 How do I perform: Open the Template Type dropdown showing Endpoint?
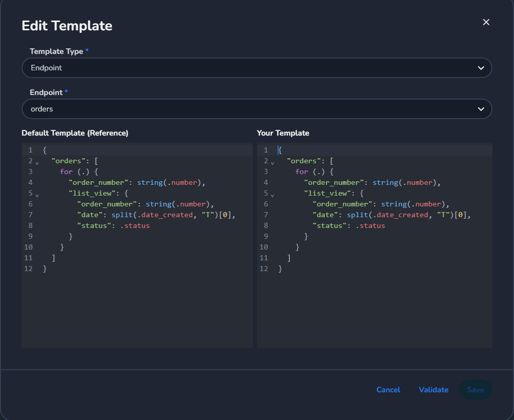click(x=256, y=68)
